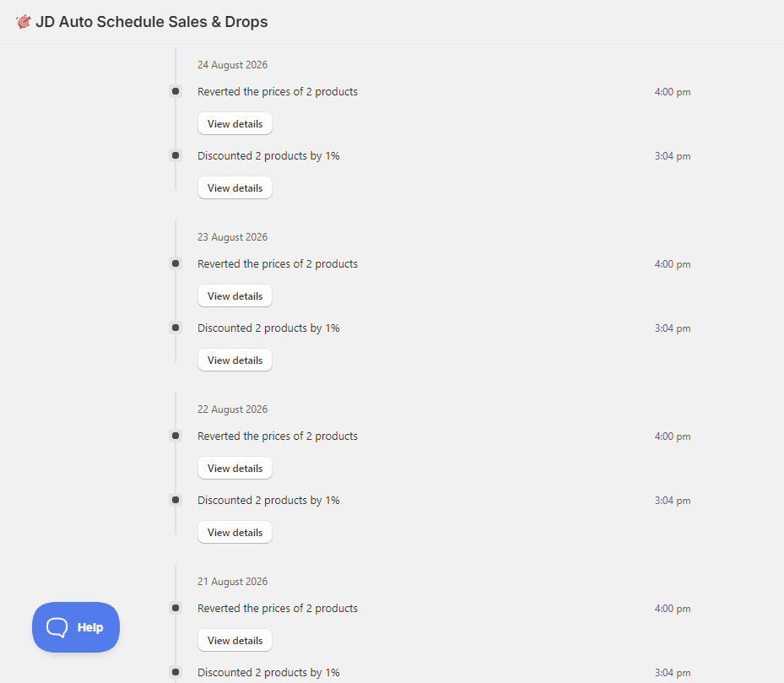Click timeline bullet for 21 August reverted entry
Image resolution: width=784 pixels, height=683 pixels.
coord(176,608)
